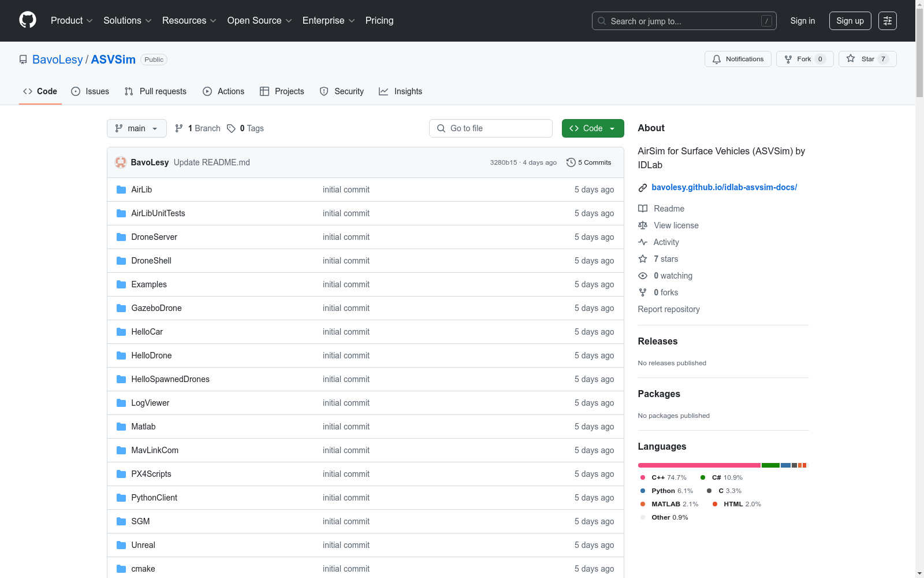Click the HelloCar folder icon
Viewport: 924px width, 578px height.
click(x=121, y=332)
